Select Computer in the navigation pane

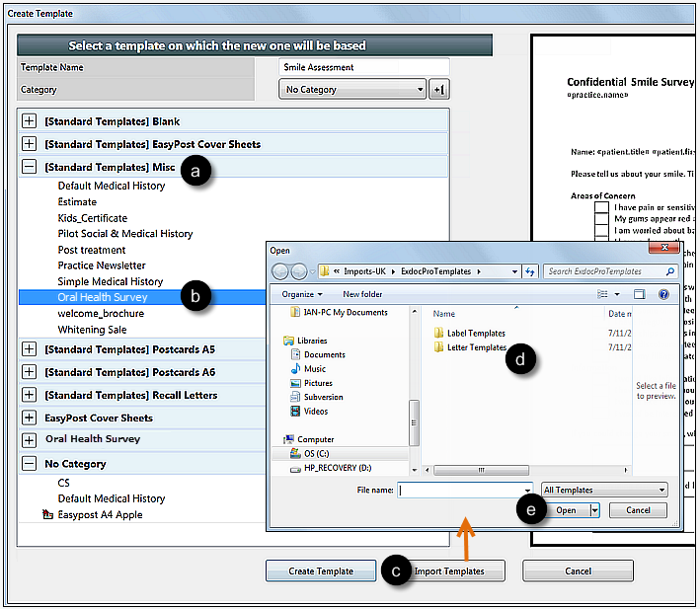tap(308, 439)
